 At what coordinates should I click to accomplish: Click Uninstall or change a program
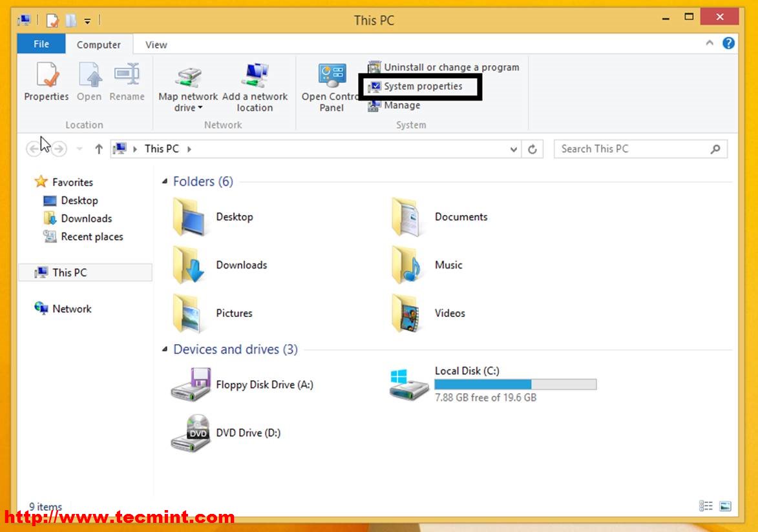pos(444,67)
